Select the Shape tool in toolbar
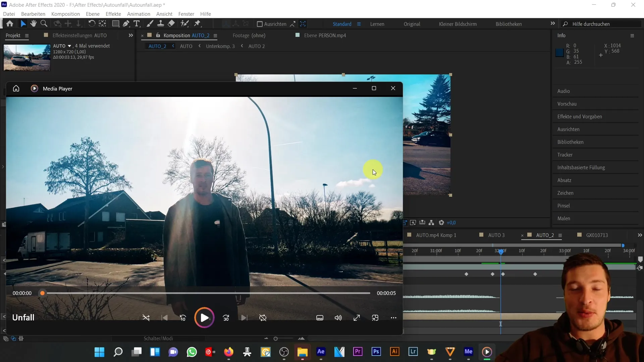This screenshot has width=644, height=362. [115, 24]
